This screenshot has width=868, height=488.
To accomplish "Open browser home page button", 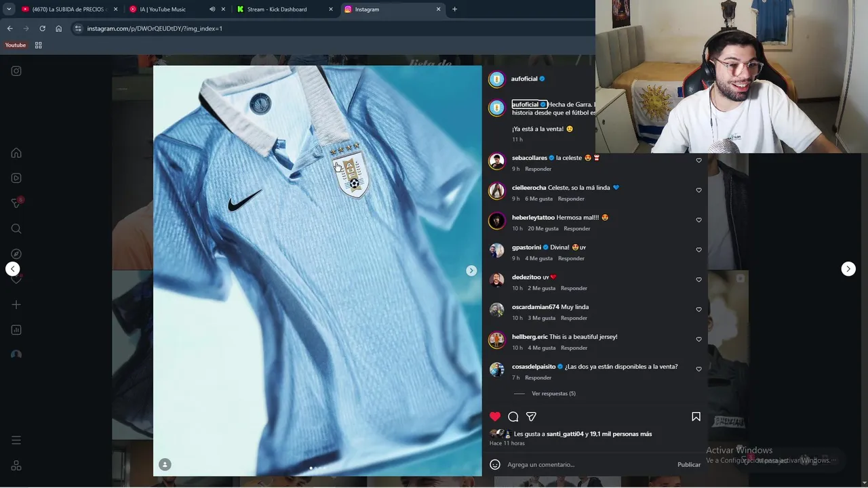I will click(x=59, y=28).
